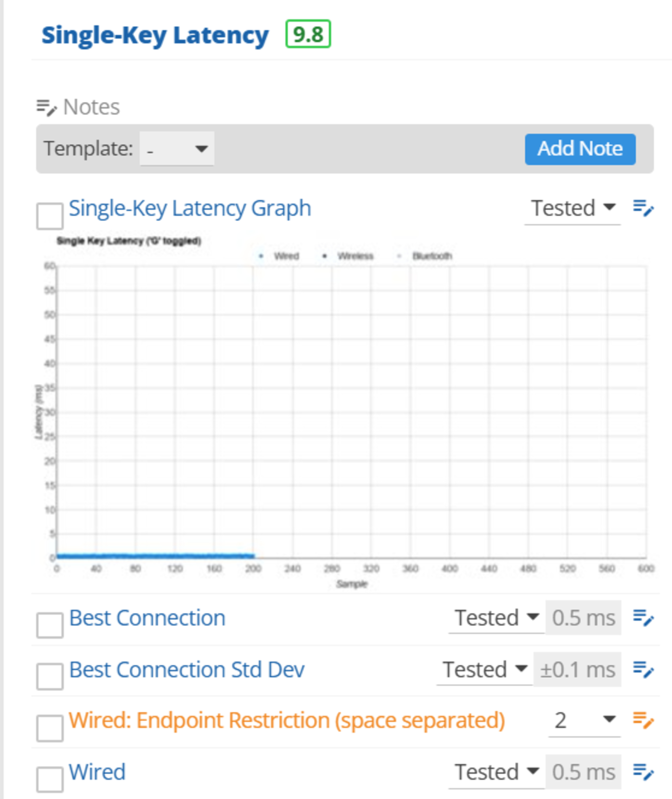The height and width of the screenshot is (799, 672).
Task: Open note editor for Best Connection row
Action: pyautogui.click(x=643, y=618)
